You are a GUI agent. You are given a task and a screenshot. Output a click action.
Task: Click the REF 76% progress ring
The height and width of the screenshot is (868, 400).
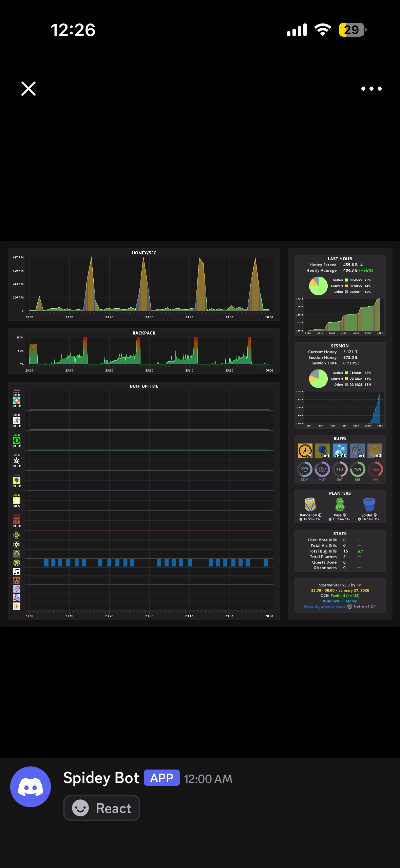coord(358,469)
